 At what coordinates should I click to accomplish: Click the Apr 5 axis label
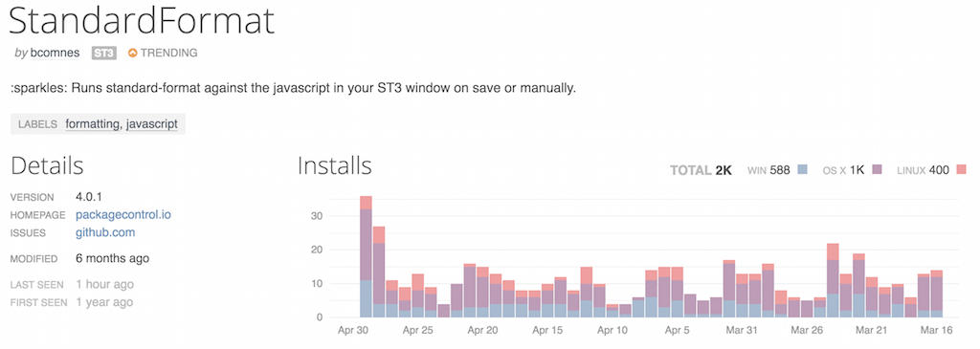(677, 330)
